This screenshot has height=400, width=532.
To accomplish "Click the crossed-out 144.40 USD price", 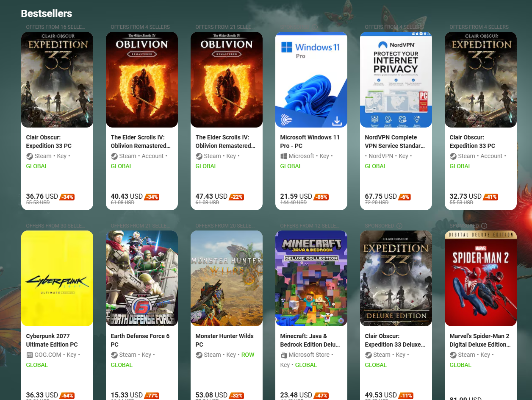I will pos(294,203).
